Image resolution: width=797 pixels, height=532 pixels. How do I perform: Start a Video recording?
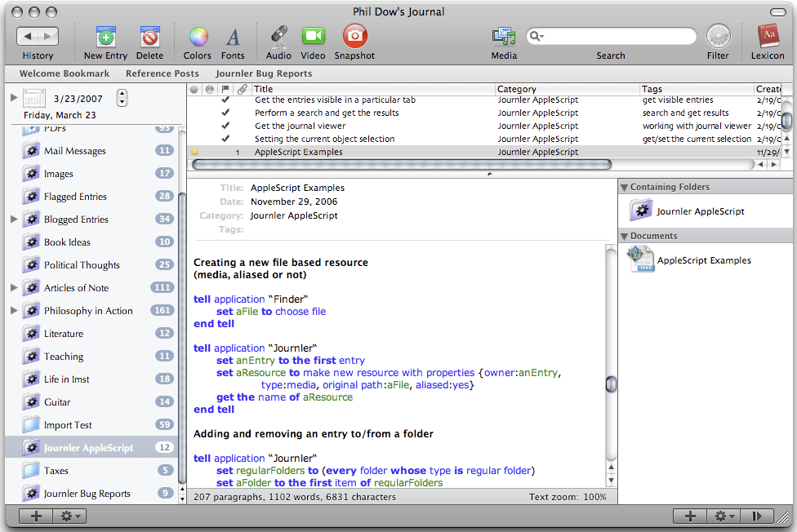click(x=313, y=36)
